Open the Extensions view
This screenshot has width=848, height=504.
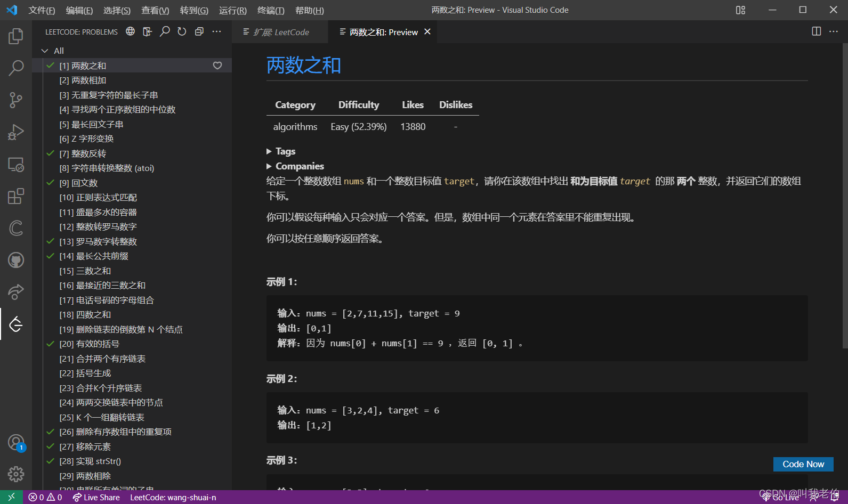click(16, 196)
